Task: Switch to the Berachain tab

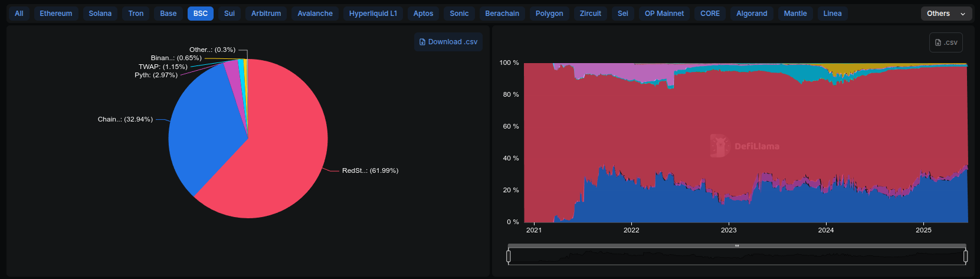Action: pos(502,14)
